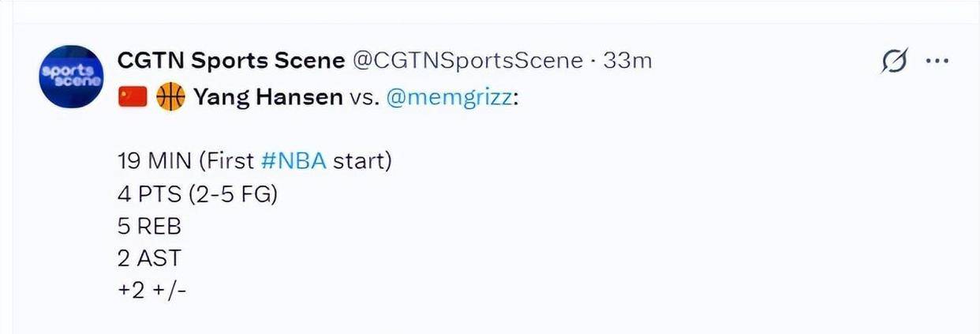Viewport: 980px width, 334px height.
Task: Open the tweet via the 33m timestamp
Action: point(628,60)
